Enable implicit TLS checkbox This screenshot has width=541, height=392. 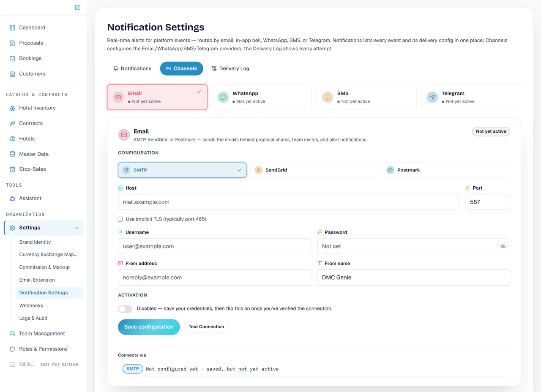pos(121,219)
